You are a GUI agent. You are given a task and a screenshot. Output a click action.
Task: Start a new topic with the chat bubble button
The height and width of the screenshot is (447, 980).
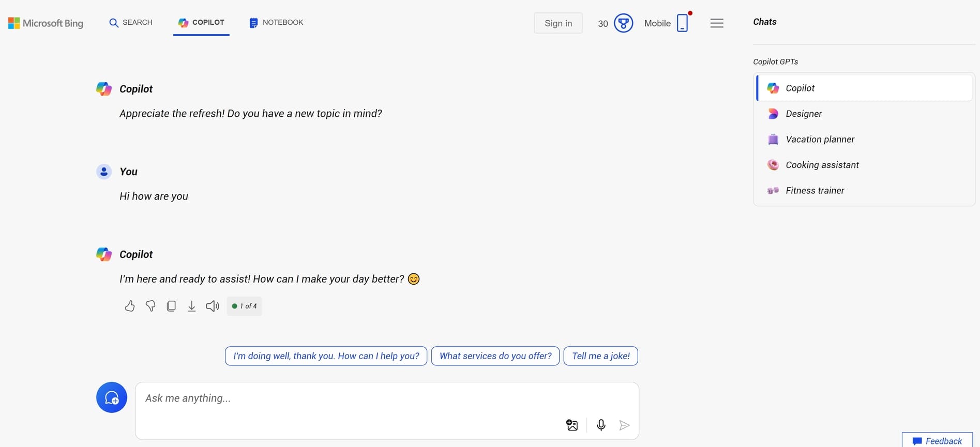[111, 397]
